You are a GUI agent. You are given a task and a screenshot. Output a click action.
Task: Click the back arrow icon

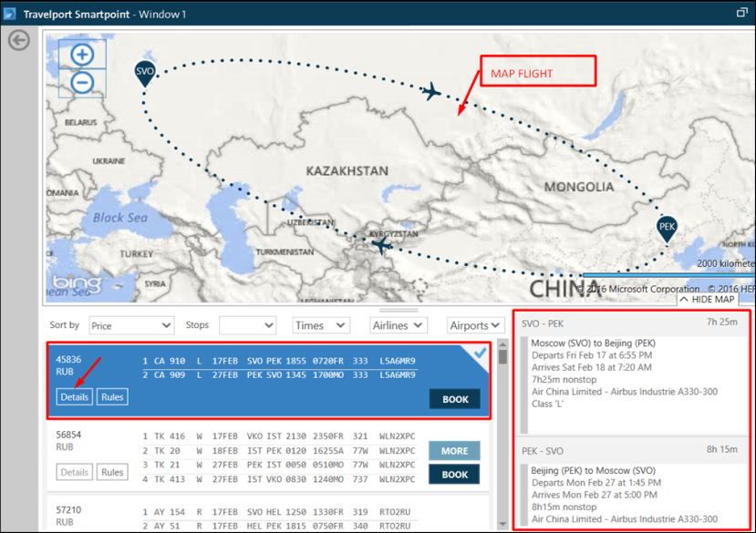tap(19, 40)
